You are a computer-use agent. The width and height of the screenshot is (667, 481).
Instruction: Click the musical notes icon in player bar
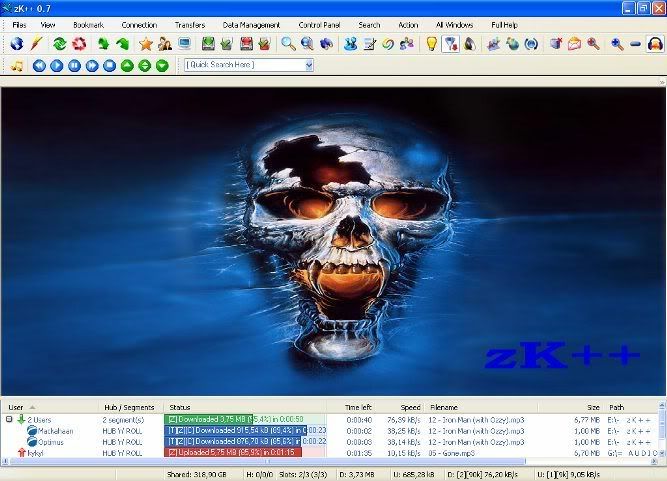click(17, 65)
